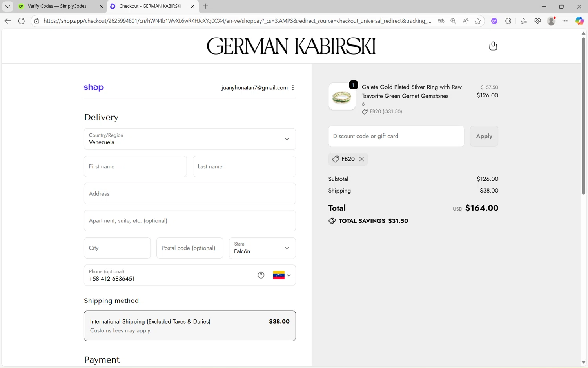588x368 pixels.
Task: Close the Verify Codes tab
Action: 101,6
